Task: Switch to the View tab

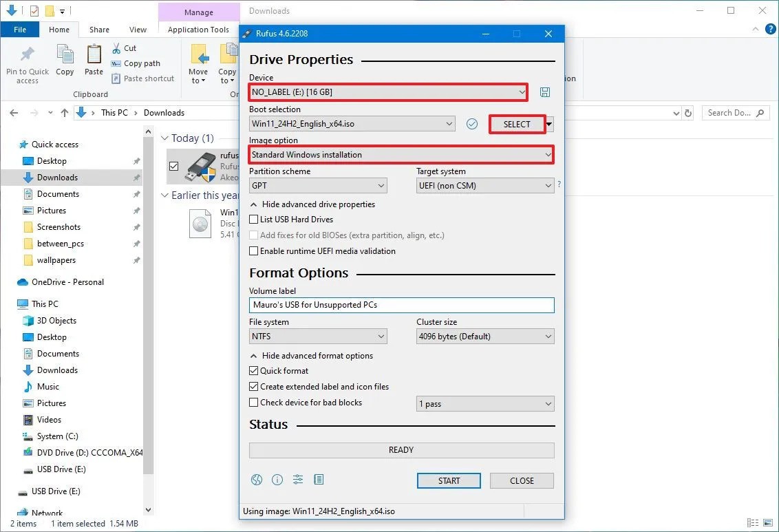Action: (138, 30)
